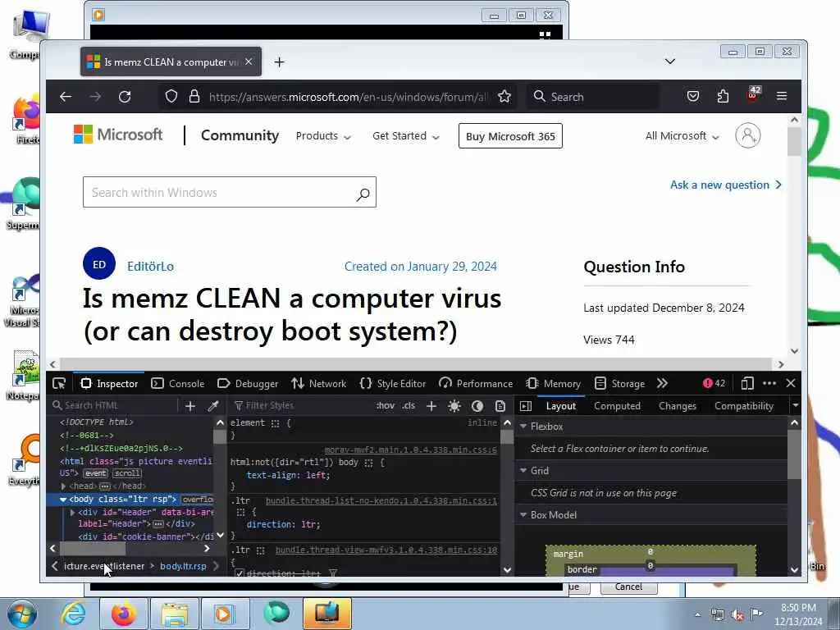Click the red error count badge showing 42

(x=714, y=384)
